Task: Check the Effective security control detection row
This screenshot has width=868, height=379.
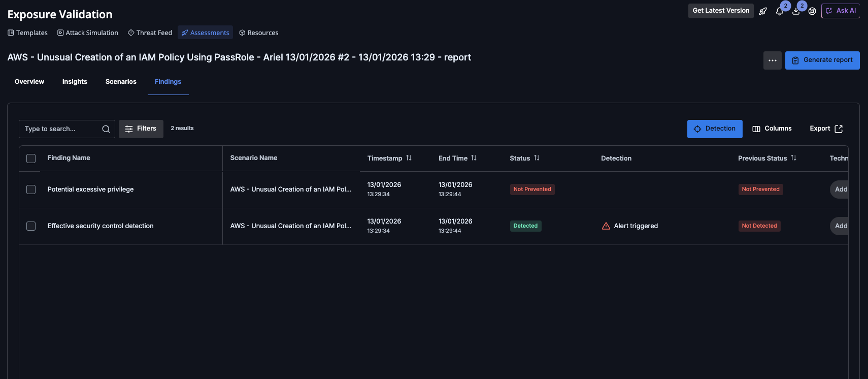Action: click(31, 226)
